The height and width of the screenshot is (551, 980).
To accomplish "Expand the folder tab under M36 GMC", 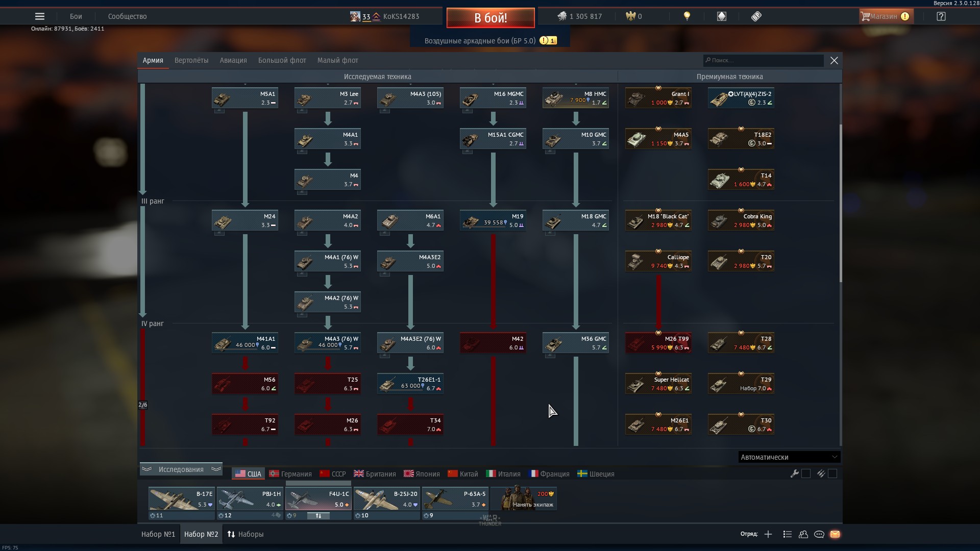I will [550, 356].
